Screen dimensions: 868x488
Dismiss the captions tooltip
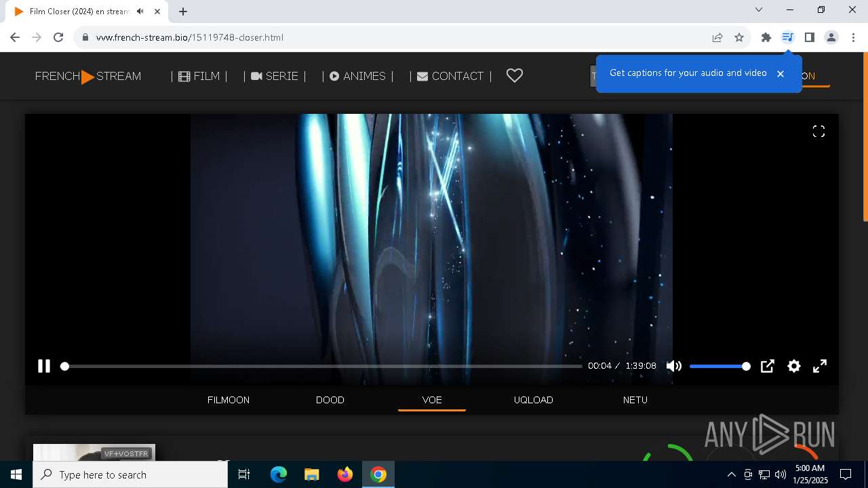coord(781,74)
